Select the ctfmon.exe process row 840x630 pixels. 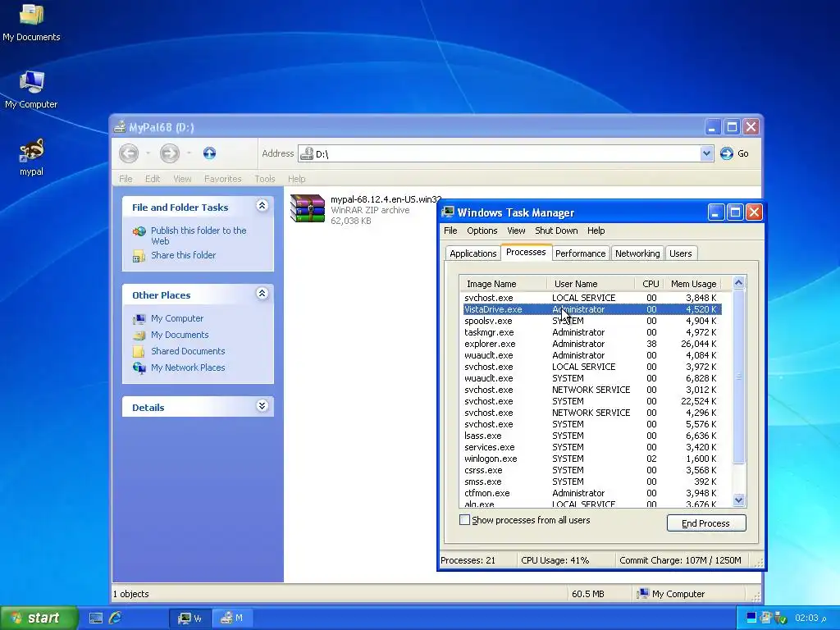click(591, 493)
